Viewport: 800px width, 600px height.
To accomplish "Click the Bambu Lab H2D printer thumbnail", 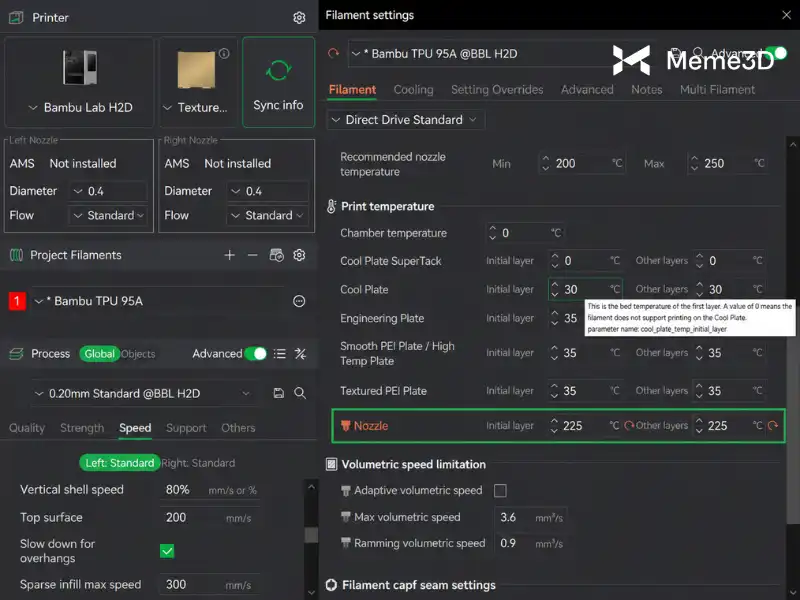I will pyautogui.click(x=80, y=67).
